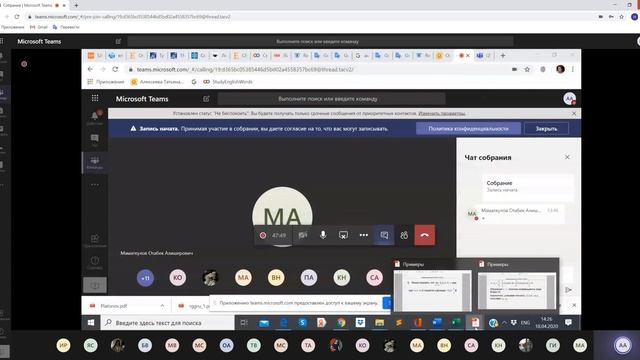This screenshot has width=640, height=360.
Task: Bookmark page with star in shared Chrome
Action: 527,69
